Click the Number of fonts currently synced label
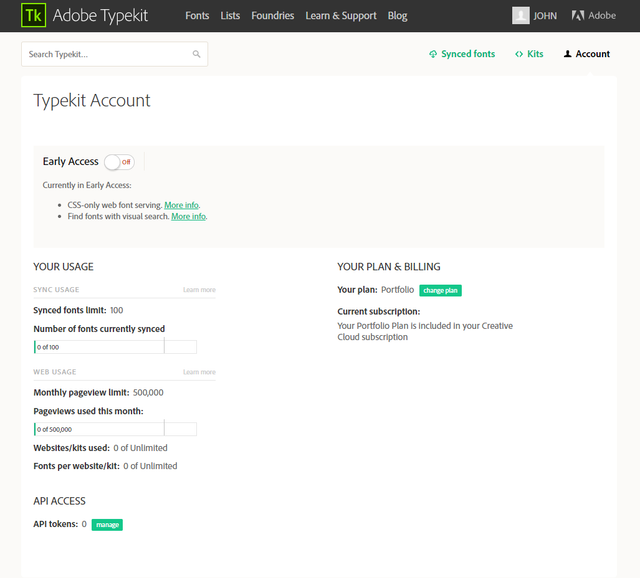 (x=99, y=329)
